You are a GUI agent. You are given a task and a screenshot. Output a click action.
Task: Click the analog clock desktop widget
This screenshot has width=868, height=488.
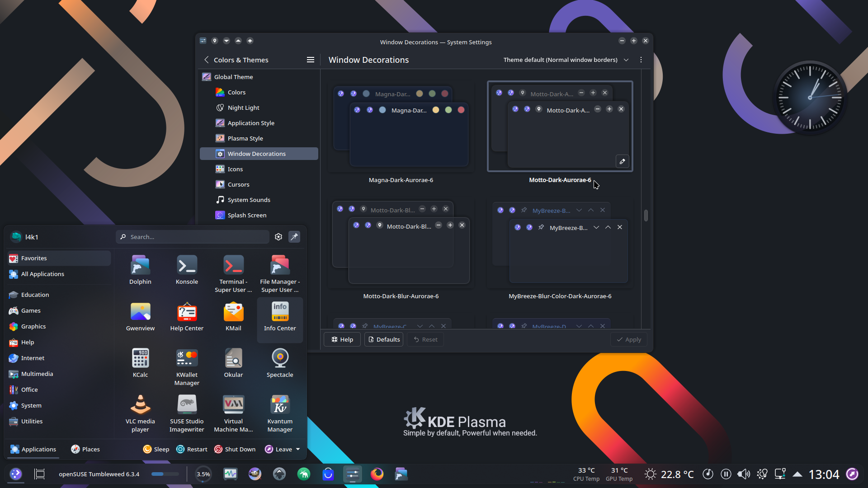pos(810,97)
